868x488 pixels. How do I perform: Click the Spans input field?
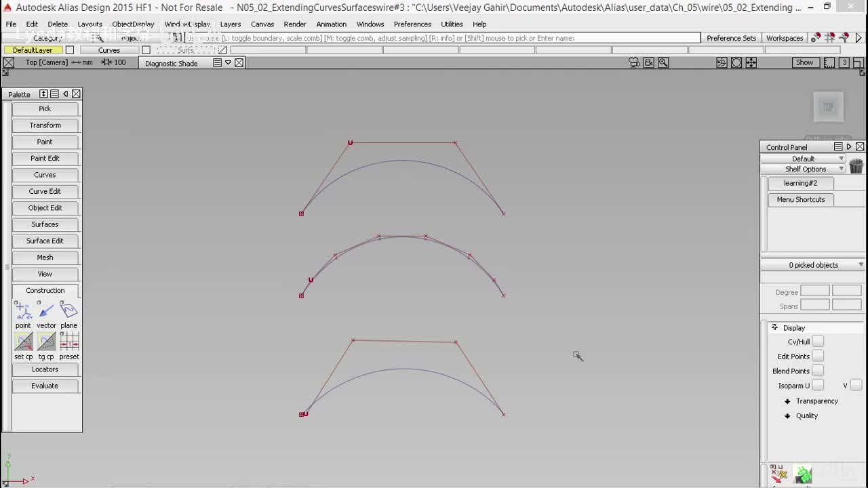(x=815, y=305)
